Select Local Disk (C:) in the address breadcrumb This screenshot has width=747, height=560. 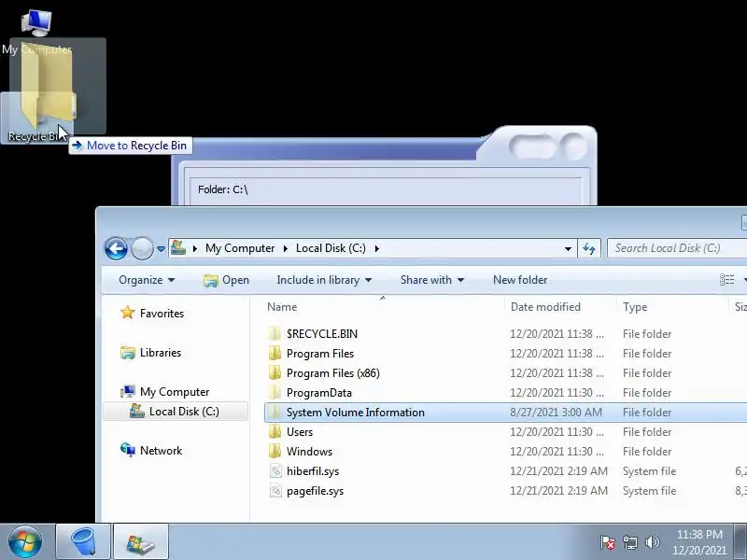point(331,248)
